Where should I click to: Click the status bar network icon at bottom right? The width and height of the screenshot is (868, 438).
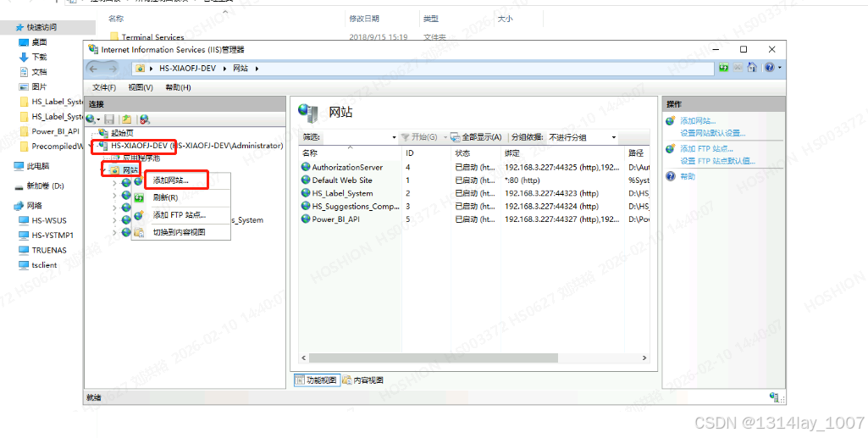(775, 397)
